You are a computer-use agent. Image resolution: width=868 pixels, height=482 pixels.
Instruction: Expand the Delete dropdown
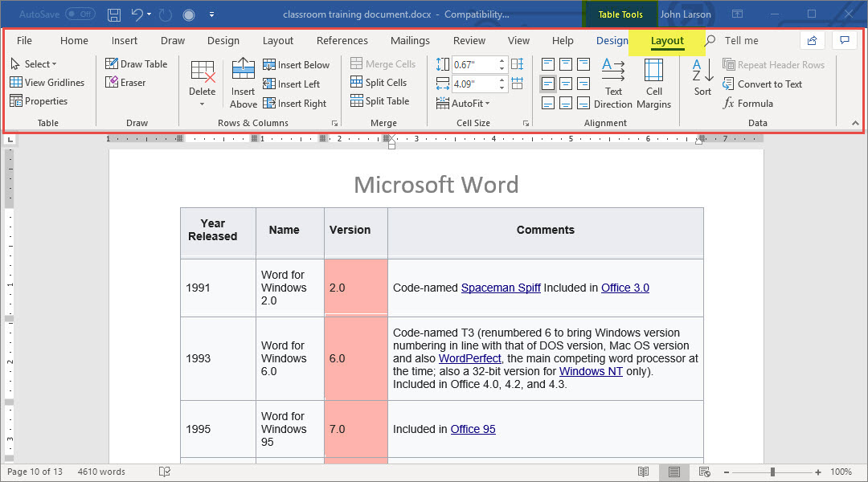point(203,103)
